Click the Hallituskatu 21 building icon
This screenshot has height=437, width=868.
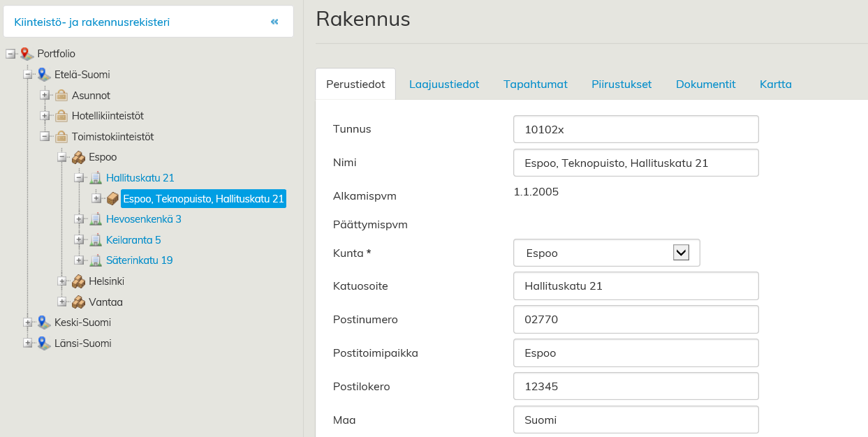click(x=96, y=178)
